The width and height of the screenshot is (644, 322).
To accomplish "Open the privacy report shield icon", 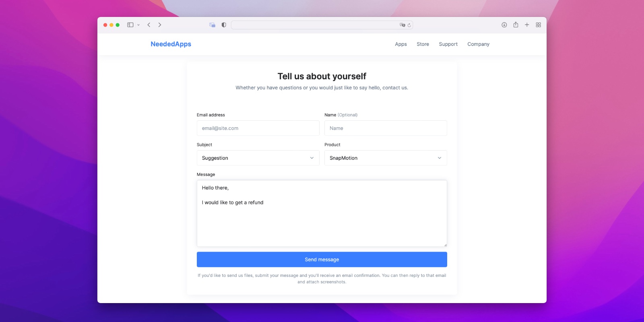I will click(224, 25).
